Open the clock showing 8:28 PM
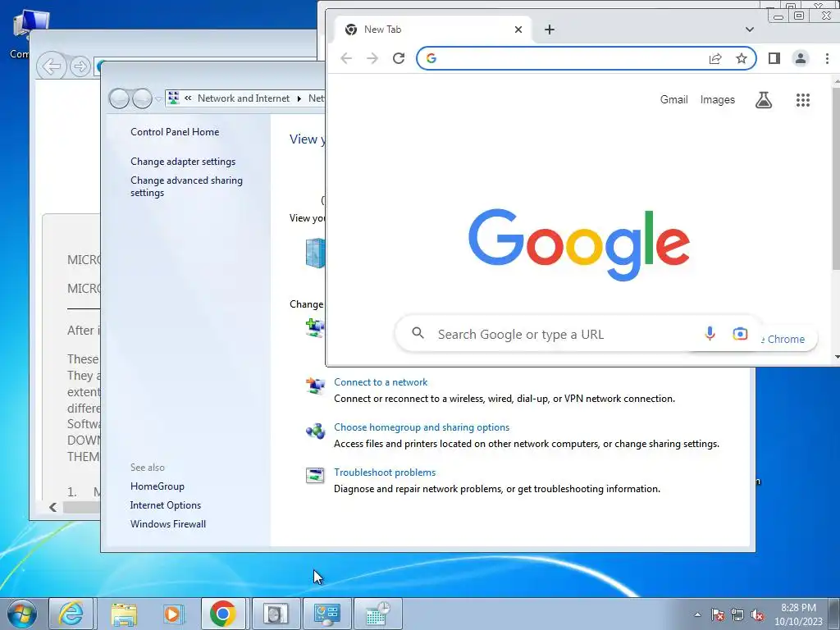 click(x=798, y=614)
